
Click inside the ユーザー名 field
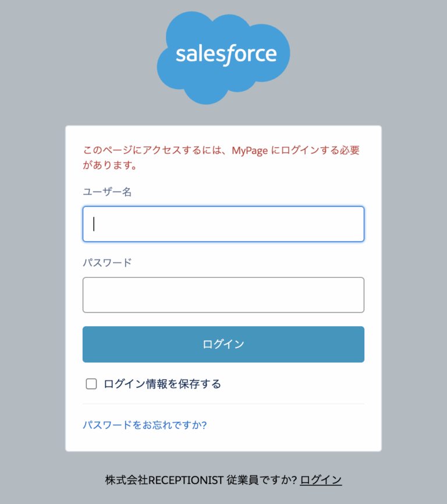223,224
